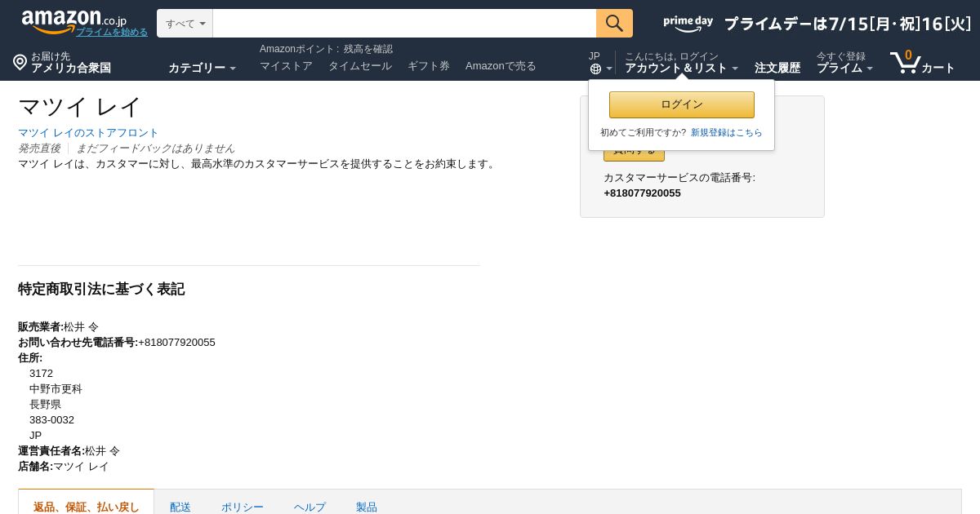Click the Amazon.co.jp logo
The image size is (980, 514).
(x=73, y=21)
